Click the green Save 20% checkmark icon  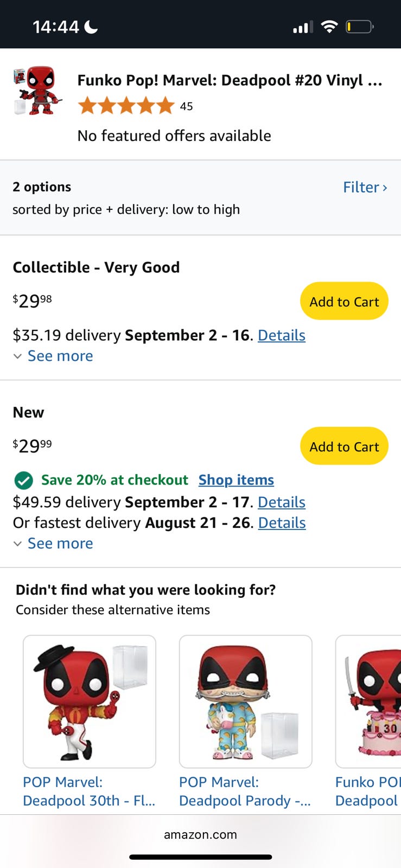coord(23,480)
